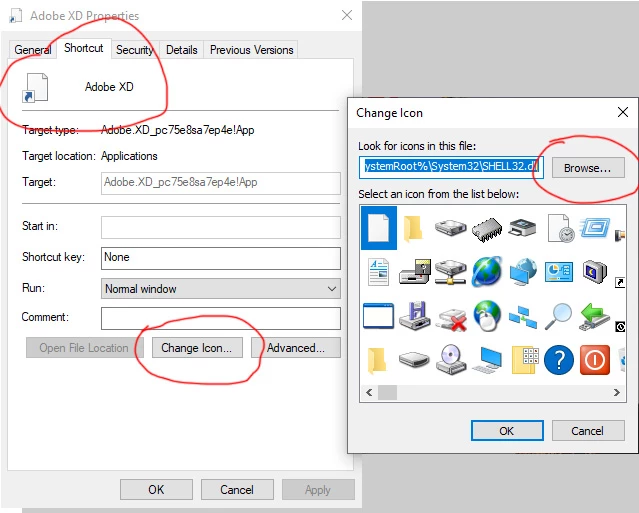
Task: Switch to the Shortcut tab
Action: pos(84,48)
